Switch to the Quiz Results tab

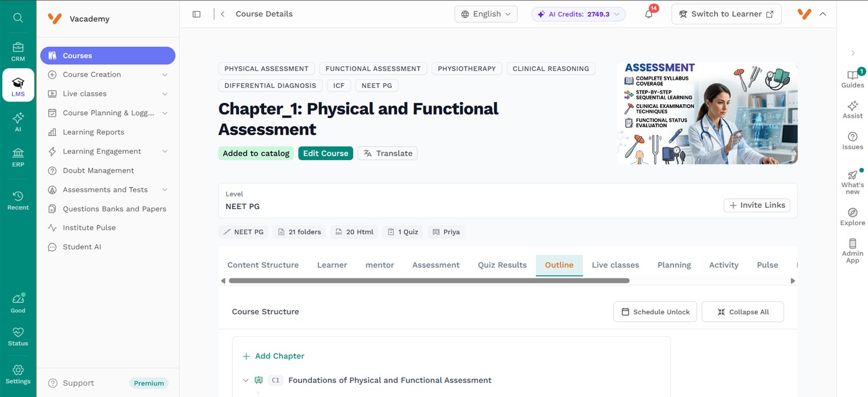click(502, 265)
